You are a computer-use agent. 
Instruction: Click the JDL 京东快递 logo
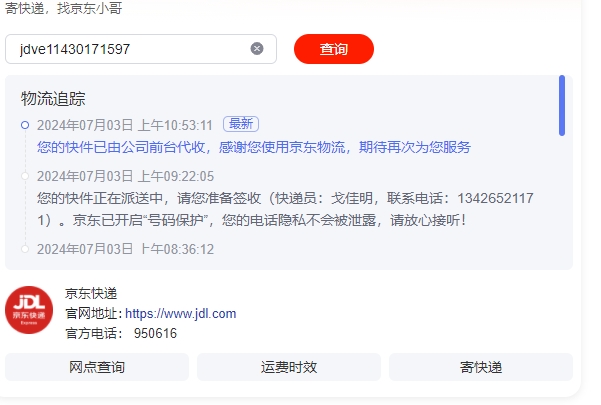click(29, 310)
